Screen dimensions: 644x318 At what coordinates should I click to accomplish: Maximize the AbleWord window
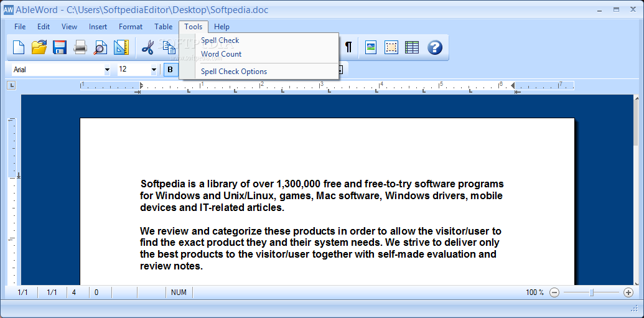point(616,9)
